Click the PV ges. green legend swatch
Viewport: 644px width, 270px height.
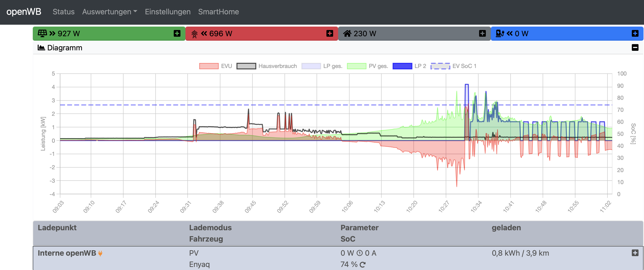click(x=356, y=66)
